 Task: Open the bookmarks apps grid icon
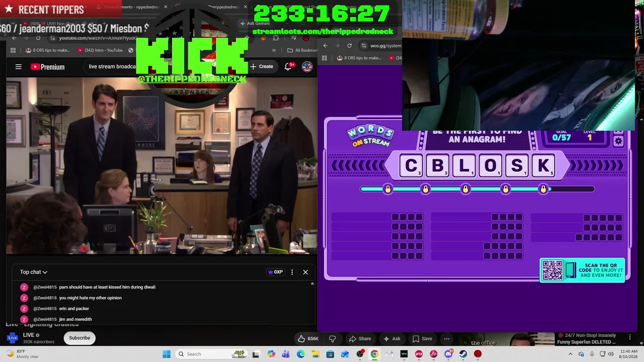coord(13,50)
